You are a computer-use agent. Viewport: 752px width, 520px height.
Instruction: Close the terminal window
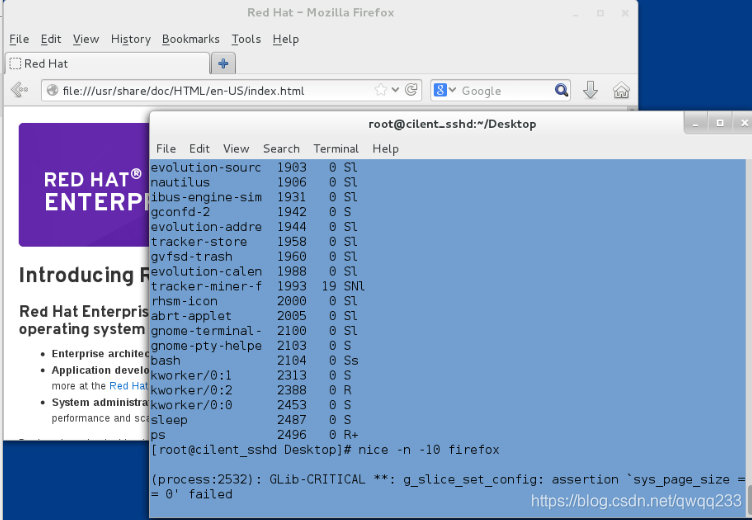point(744,124)
